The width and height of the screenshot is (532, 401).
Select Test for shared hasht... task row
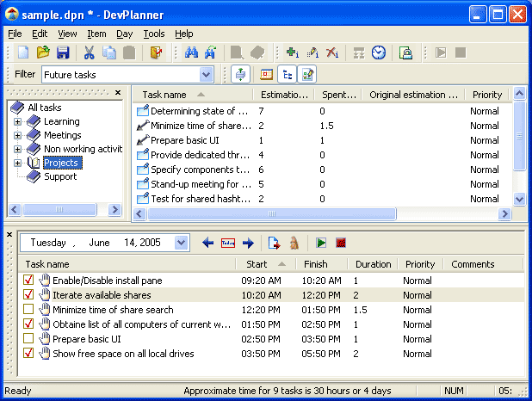point(321,199)
